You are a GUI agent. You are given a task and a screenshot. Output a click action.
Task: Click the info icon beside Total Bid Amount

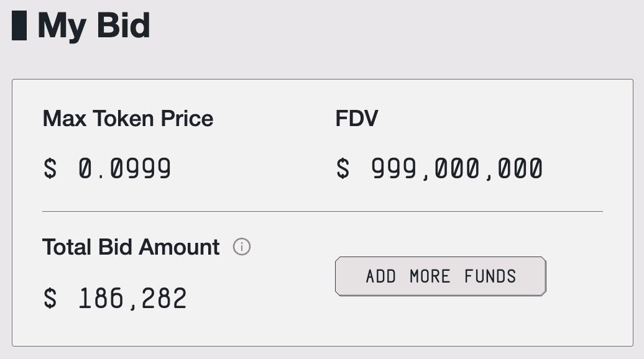[x=242, y=247]
